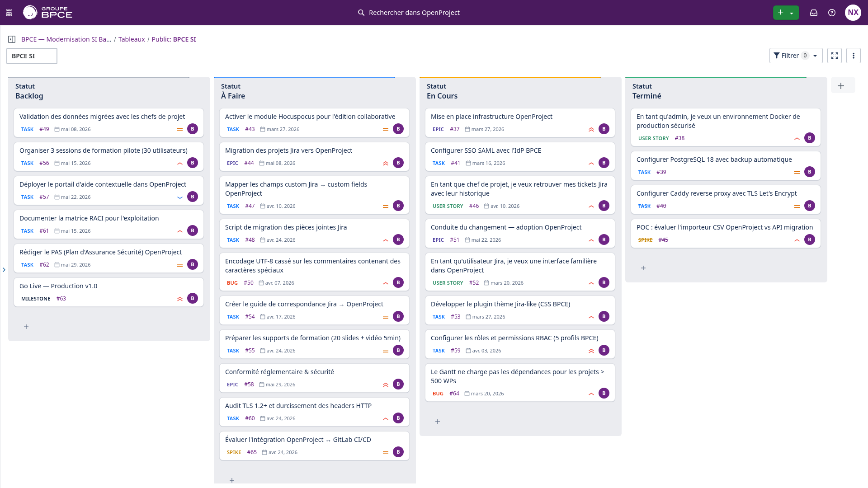Viewport: 868px width, 488px height.
Task: Add a new column with the plus button
Action: [841, 85]
